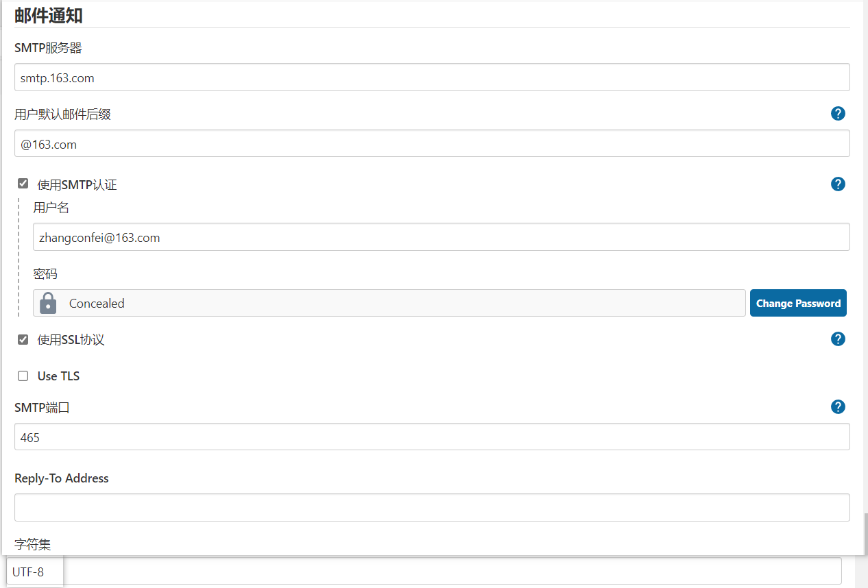
Task: Click the UTF-8 charset input field
Action: 425,571
